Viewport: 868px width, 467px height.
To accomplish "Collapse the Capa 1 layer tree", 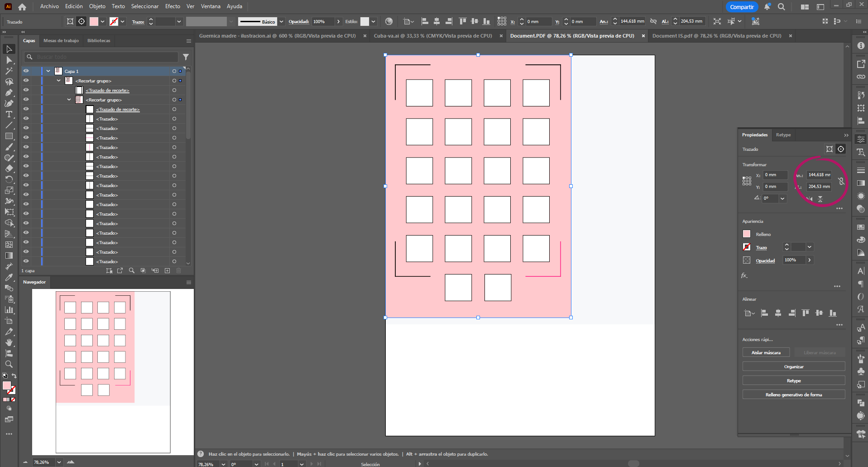I will click(48, 71).
